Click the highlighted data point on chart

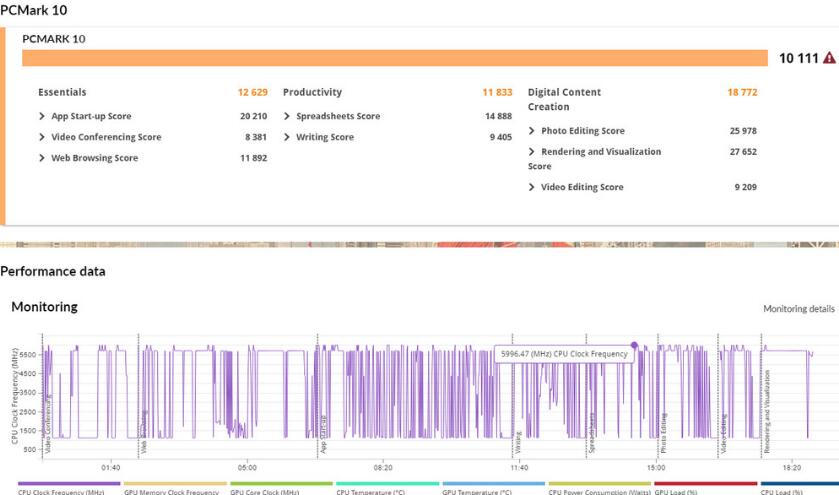click(634, 345)
